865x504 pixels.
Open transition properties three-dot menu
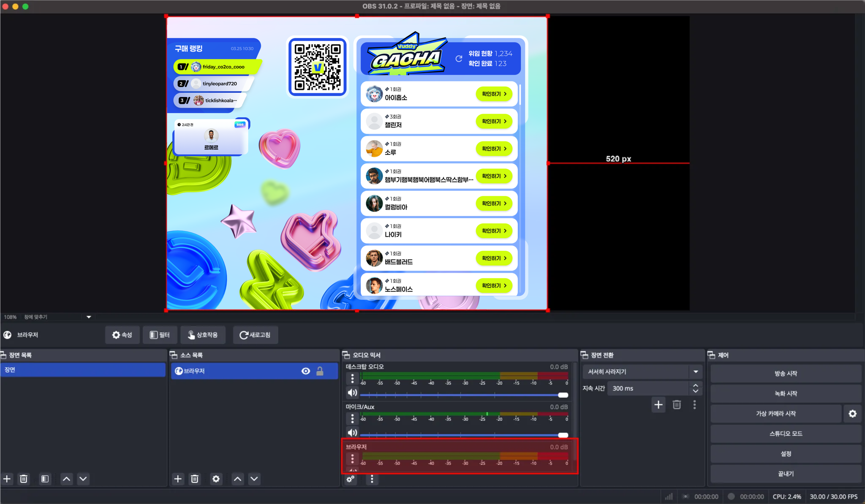[694, 405]
